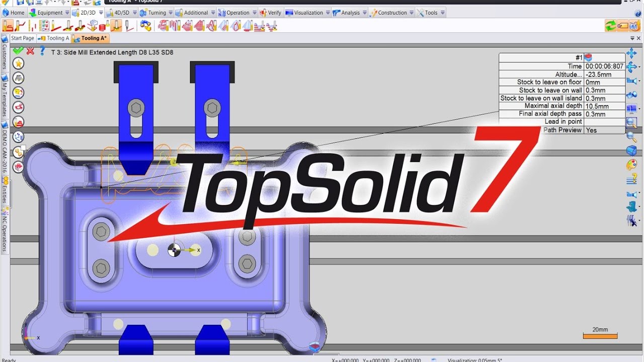This screenshot has height=362, width=644.
Task: Open the 4D/5D tab dropdown arrow
Action: [x=135, y=13]
